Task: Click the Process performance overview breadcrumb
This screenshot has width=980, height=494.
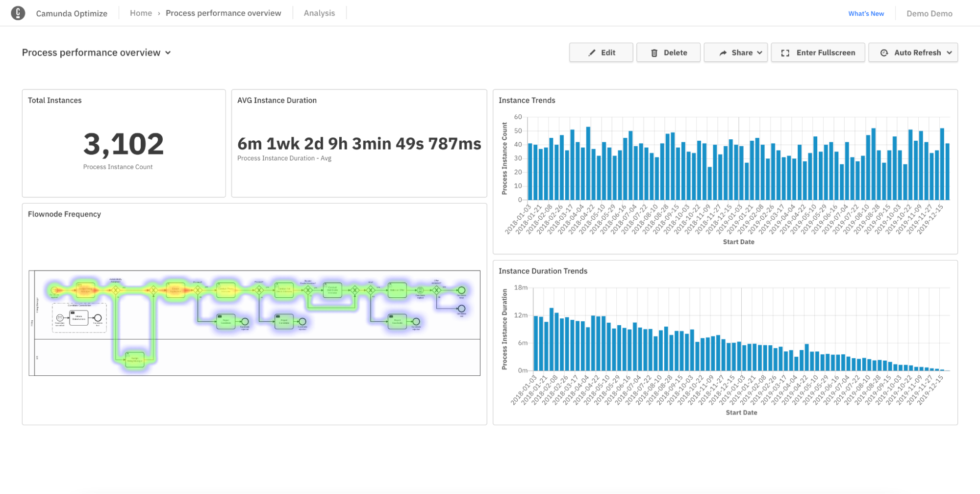Action: (224, 13)
